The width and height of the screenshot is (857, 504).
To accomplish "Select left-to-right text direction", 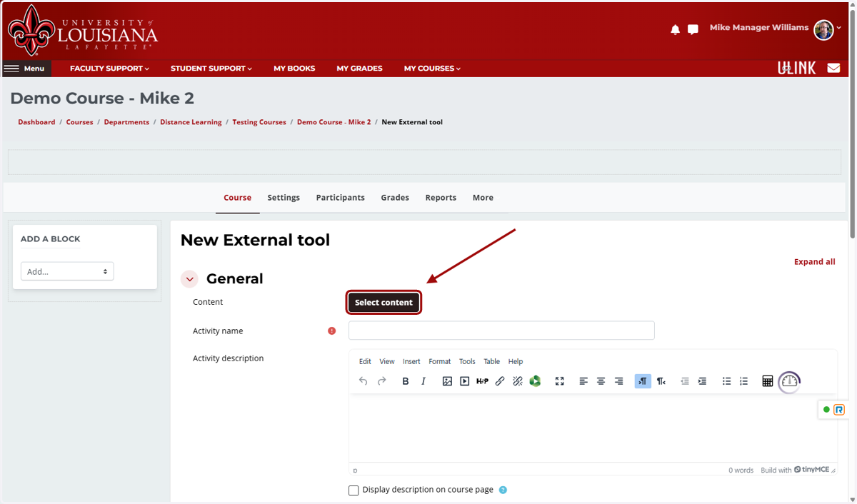I will coord(643,381).
